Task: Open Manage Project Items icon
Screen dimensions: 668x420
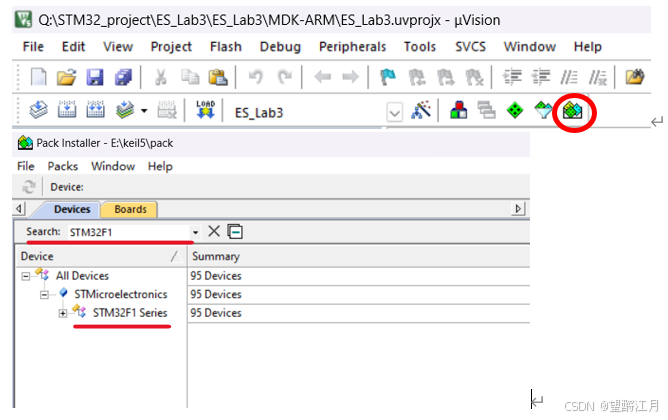Action: (x=458, y=110)
